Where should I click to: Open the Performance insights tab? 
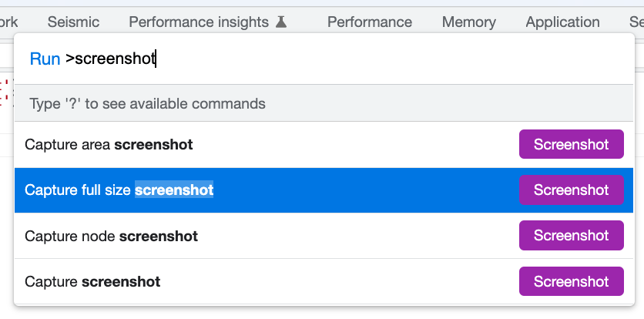coord(199,22)
